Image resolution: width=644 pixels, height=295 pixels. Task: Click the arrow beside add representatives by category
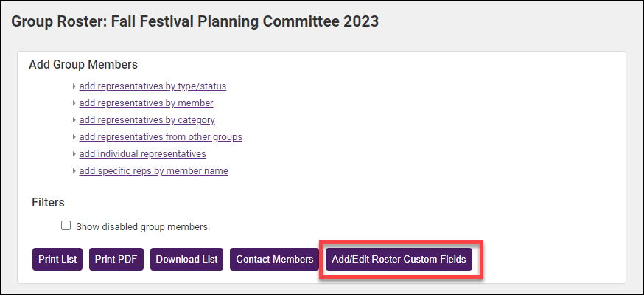pyautogui.click(x=74, y=120)
